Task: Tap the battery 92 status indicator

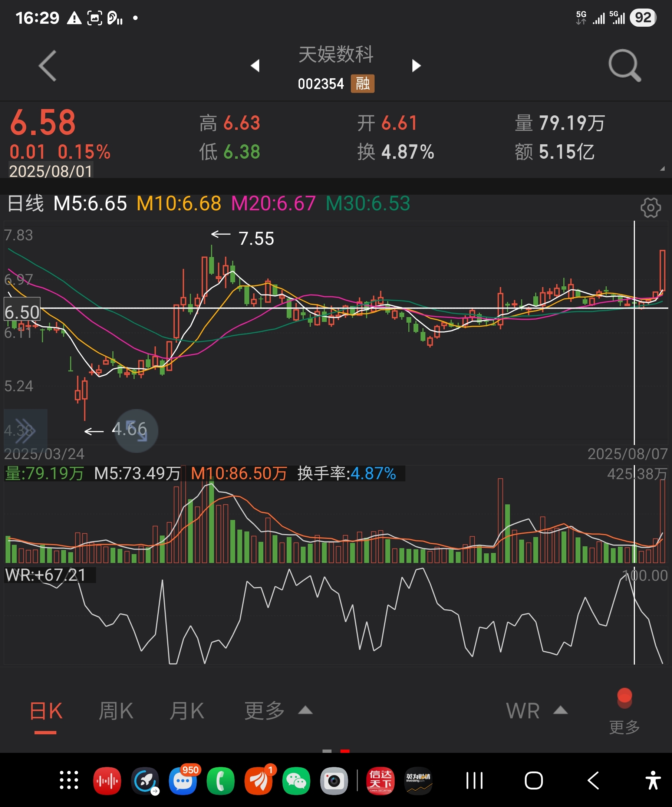Action: pos(643,18)
